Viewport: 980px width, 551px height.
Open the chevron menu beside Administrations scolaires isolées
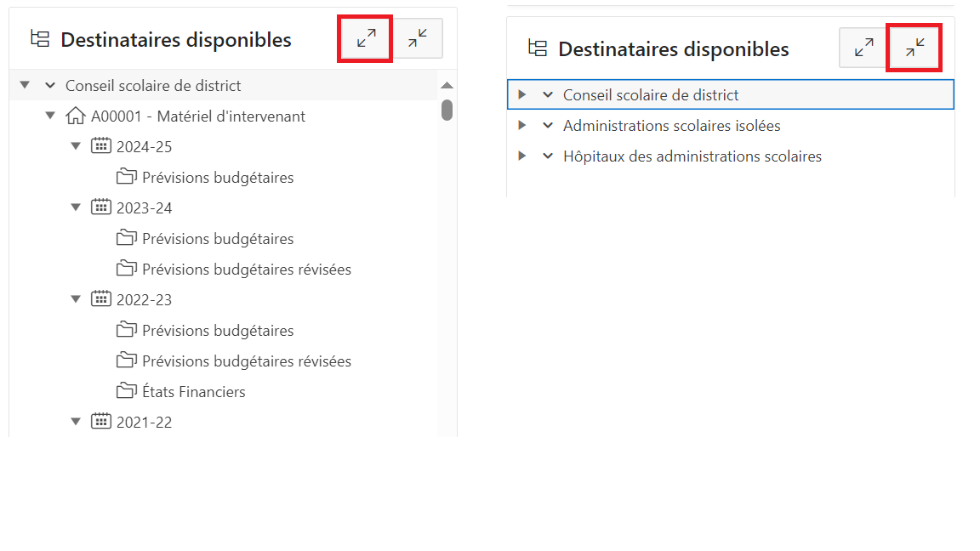pyautogui.click(x=548, y=126)
